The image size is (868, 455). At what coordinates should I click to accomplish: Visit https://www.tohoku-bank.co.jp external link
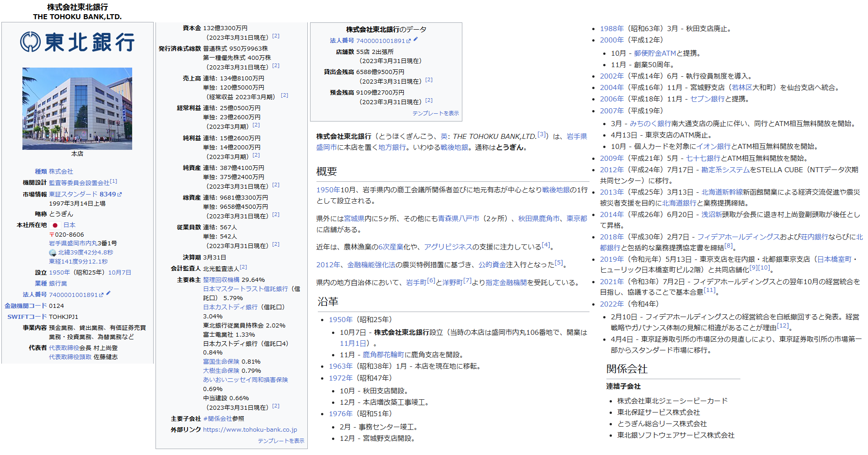coord(250,430)
